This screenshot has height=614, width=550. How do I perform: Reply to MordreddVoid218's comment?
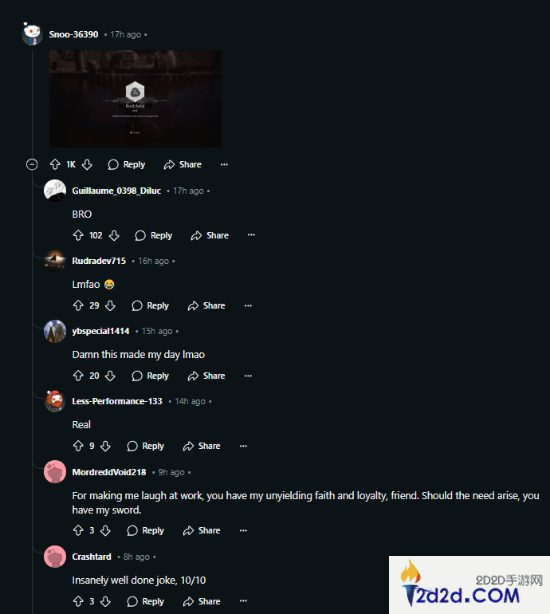coord(145,531)
